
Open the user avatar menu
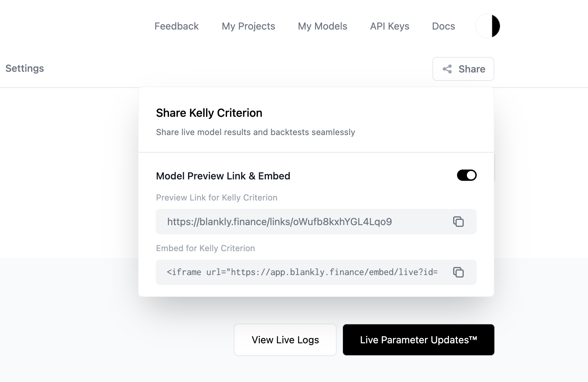point(488,26)
